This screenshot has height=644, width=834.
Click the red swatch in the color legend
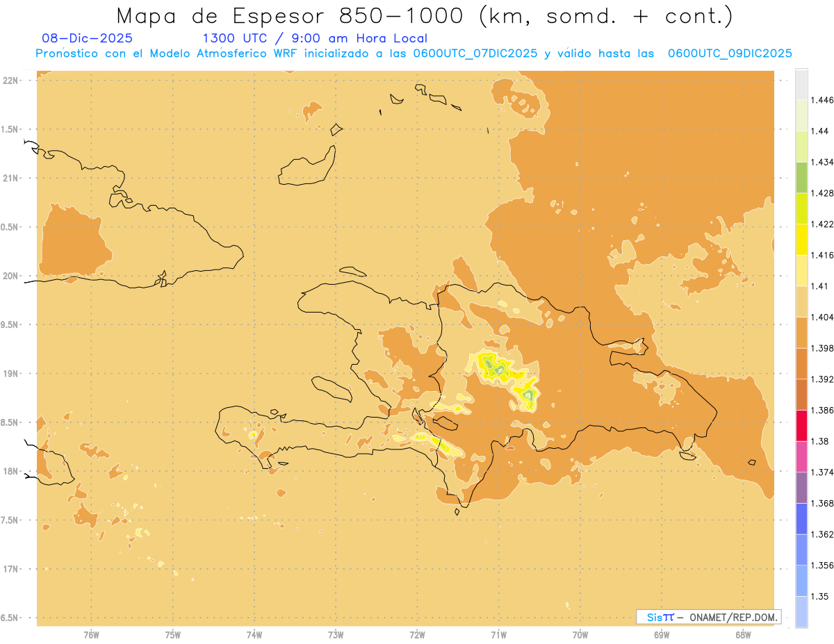[x=801, y=426]
